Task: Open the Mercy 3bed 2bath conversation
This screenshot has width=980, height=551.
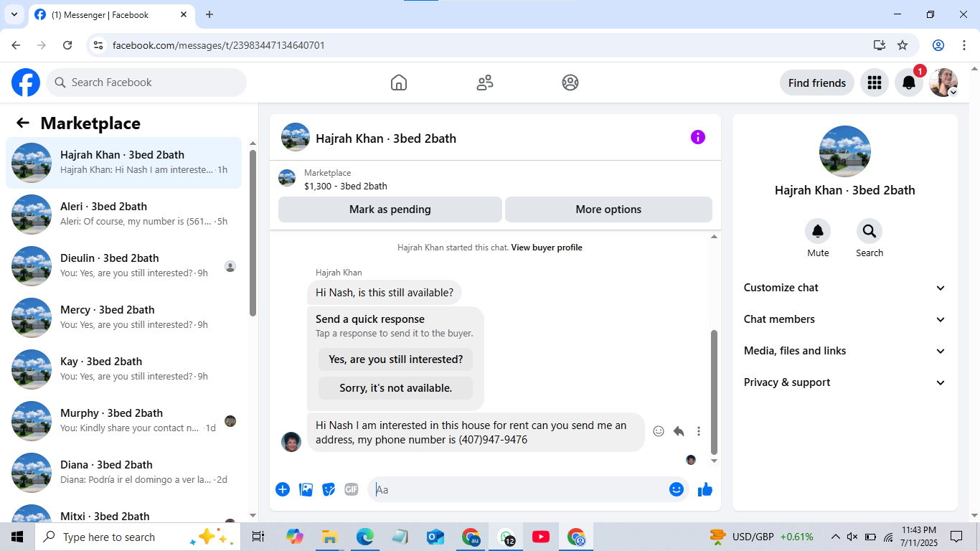Action: (124, 318)
